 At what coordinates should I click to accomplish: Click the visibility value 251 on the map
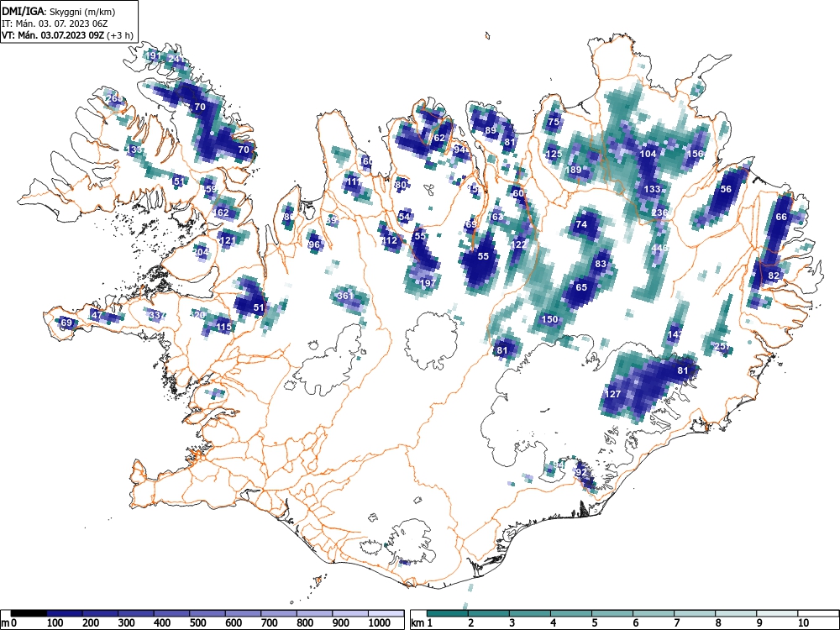722,346
